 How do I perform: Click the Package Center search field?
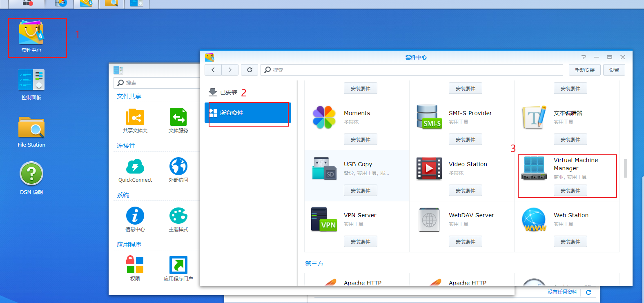412,70
